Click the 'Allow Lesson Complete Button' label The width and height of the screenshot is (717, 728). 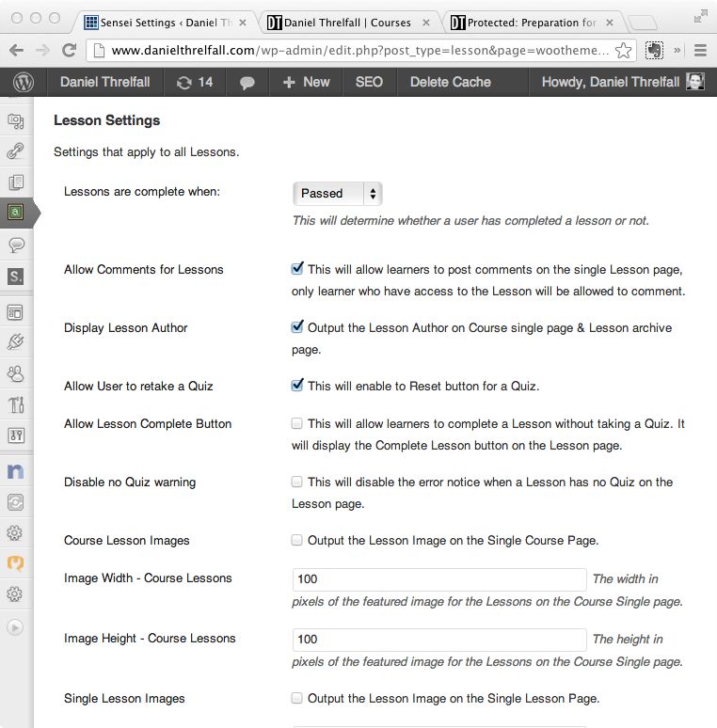(x=148, y=423)
